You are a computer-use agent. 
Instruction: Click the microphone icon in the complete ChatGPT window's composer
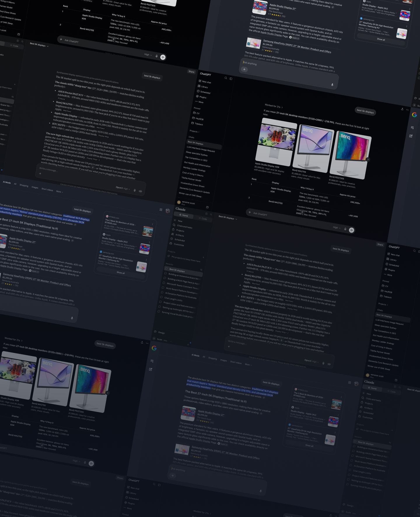coord(345,229)
